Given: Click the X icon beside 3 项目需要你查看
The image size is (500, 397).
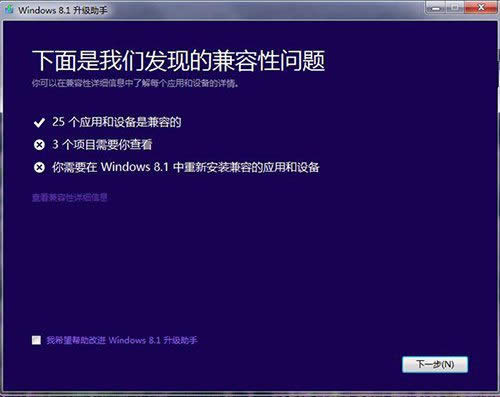Looking at the screenshot, I should [x=39, y=145].
